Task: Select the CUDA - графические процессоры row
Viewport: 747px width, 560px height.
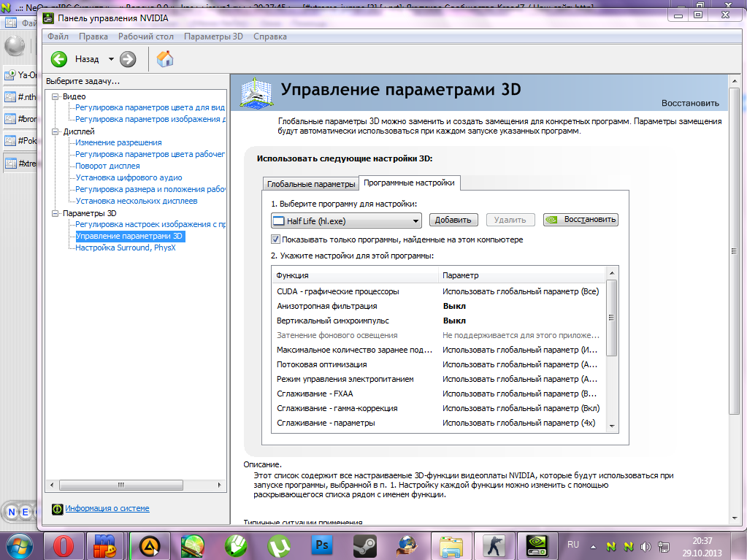Action: click(438, 291)
